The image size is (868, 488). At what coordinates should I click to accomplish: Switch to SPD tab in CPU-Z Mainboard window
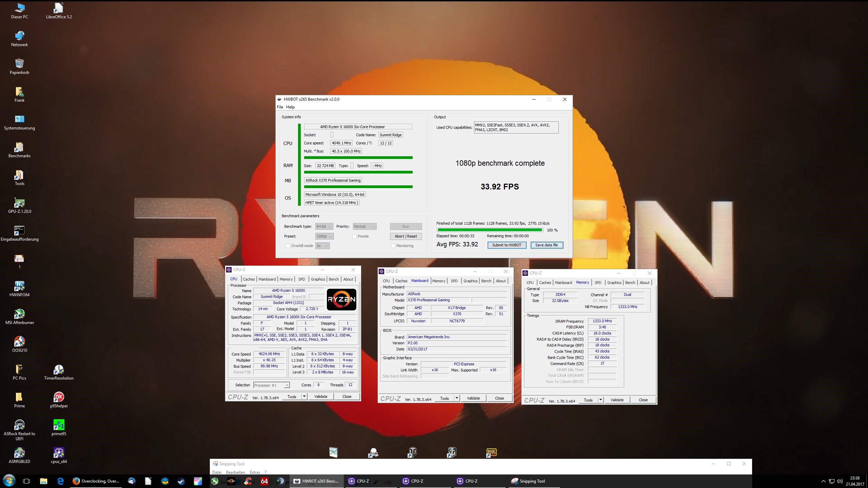click(x=454, y=281)
